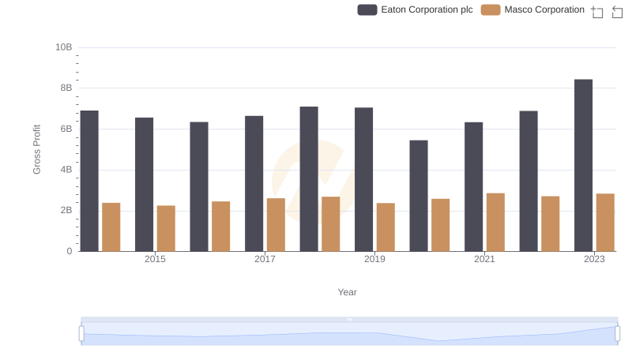Image resolution: width=632 pixels, height=364 pixels.
Task: Grab the right handle of the zoom slider
Action: [x=617, y=334]
